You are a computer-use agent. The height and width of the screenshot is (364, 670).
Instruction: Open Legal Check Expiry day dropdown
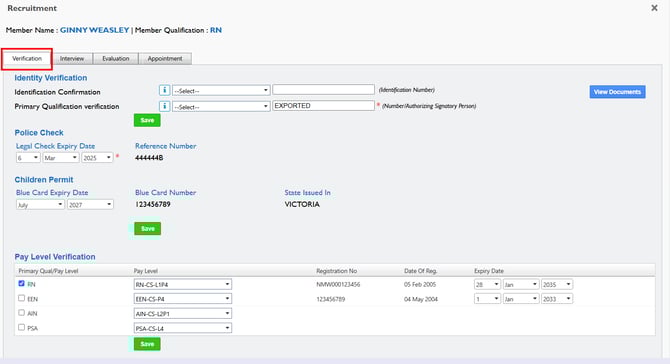28,158
